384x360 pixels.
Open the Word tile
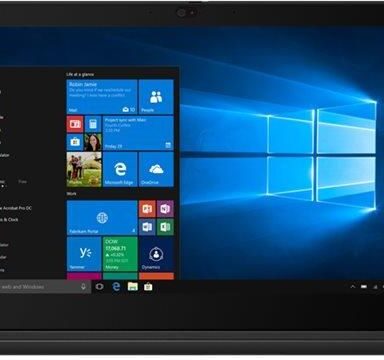pyautogui.click(x=147, y=227)
